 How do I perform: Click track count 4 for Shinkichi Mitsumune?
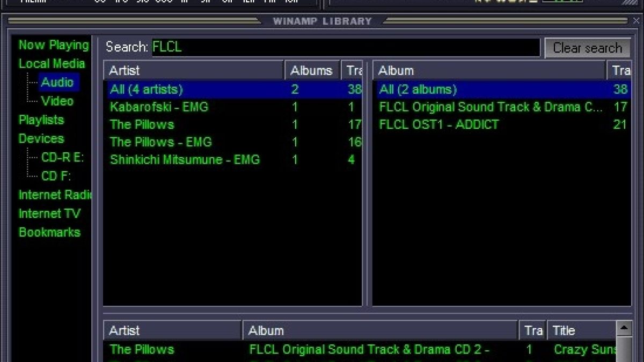351,159
